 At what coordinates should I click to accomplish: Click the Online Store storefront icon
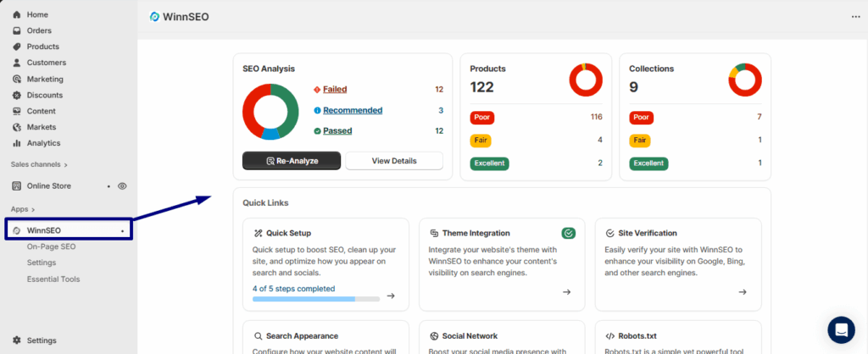pyautogui.click(x=17, y=185)
